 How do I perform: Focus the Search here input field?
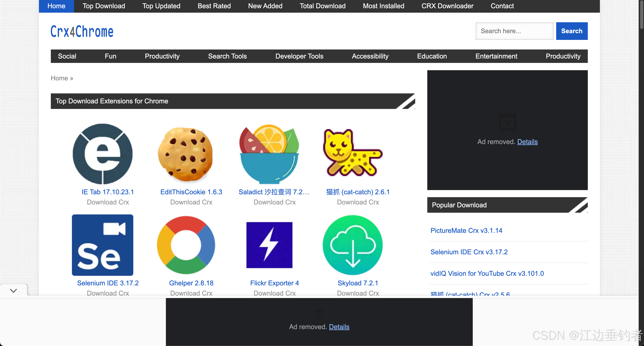(514, 31)
